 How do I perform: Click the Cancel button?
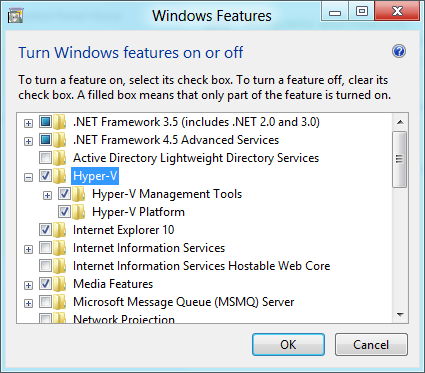(x=371, y=344)
